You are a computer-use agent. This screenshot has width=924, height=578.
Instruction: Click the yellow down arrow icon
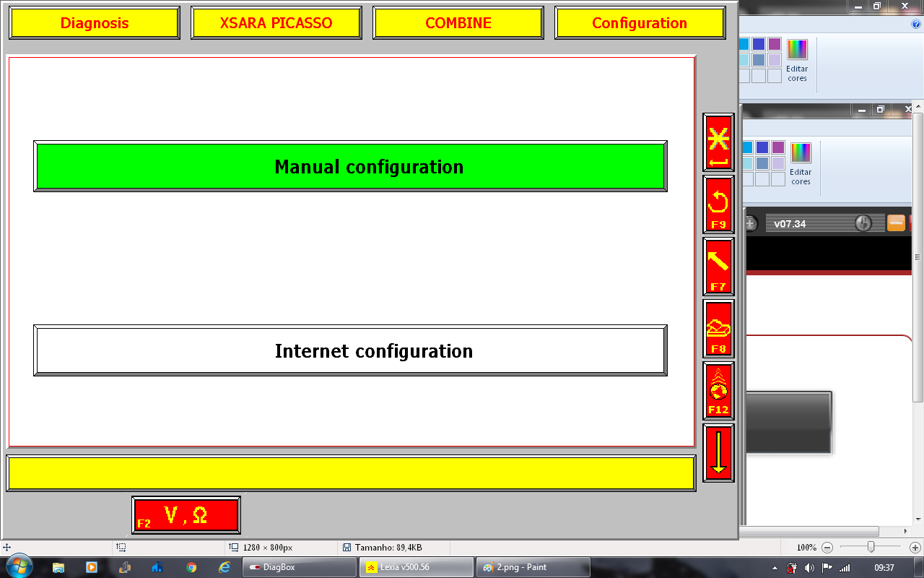[x=718, y=453]
